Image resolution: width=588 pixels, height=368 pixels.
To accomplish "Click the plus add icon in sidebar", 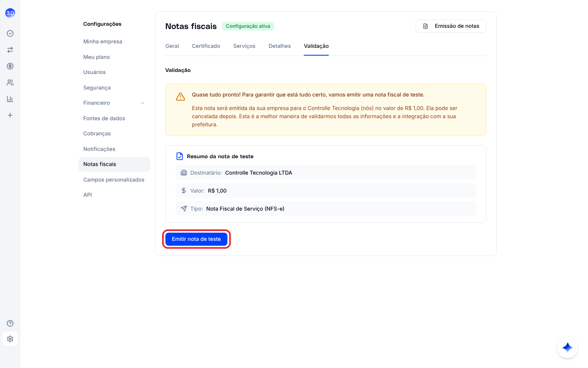I will click(10, 115).
